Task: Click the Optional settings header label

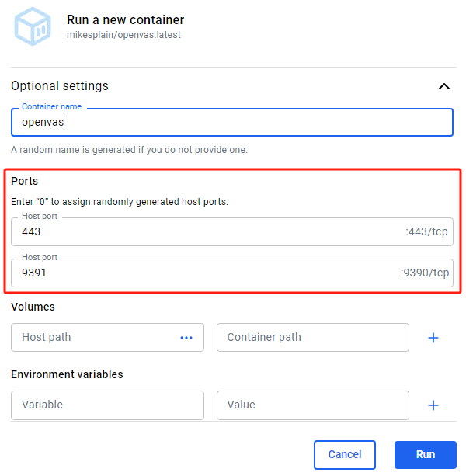Action: coord(60,86)
